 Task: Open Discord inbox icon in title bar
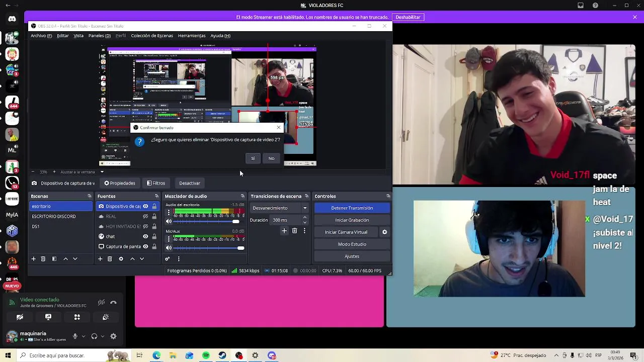click(x=581, y=6)
